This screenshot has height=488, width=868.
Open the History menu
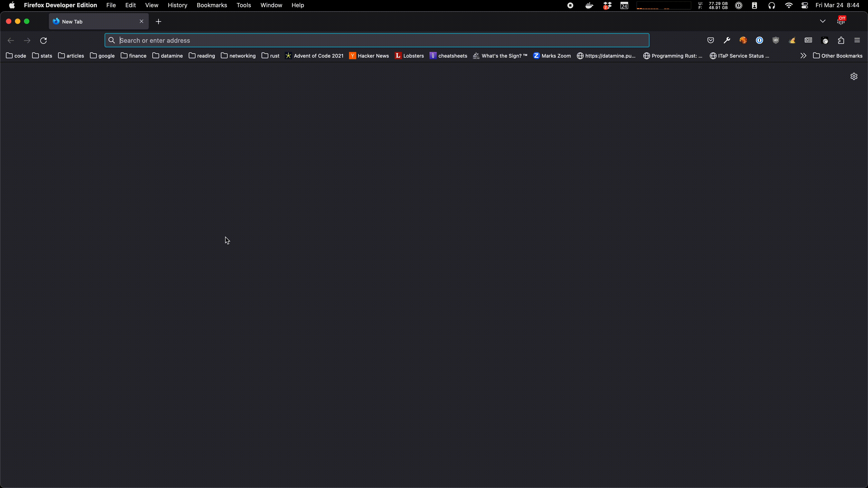[x=177, y=5]
